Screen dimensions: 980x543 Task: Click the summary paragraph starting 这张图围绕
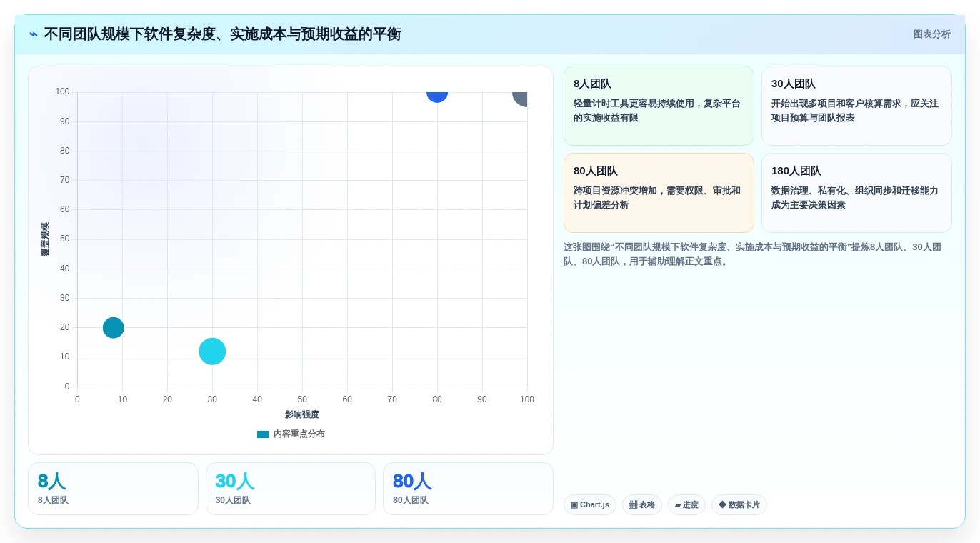click(752, 254)
